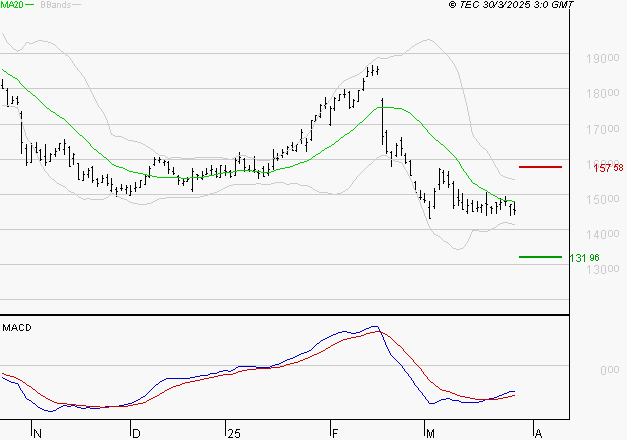Image resolution: width=627 pixels, height=440 pixels.
Task: Click the BBands legend label
Action: pos(56,5)
